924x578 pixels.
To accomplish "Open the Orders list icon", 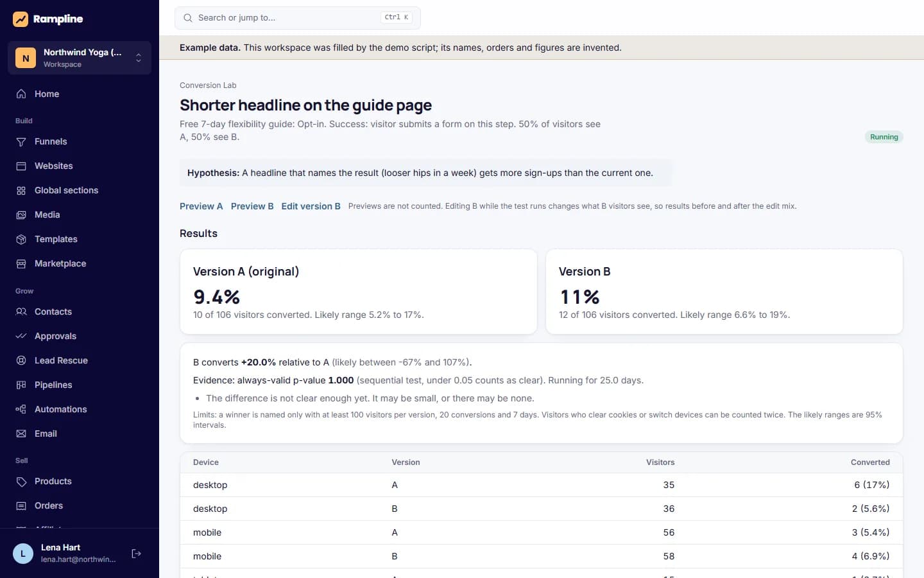I will pyautogui.click(x=21, y=505).
